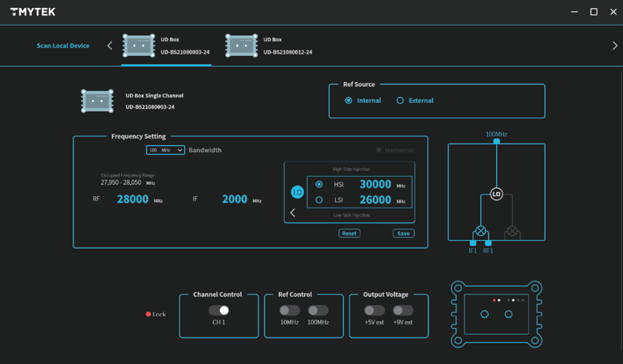Image resolution: width=623 pixels, height=364 pixels.
Task: Click the 'Channel Control' heading
Action: tap(217, 295)
